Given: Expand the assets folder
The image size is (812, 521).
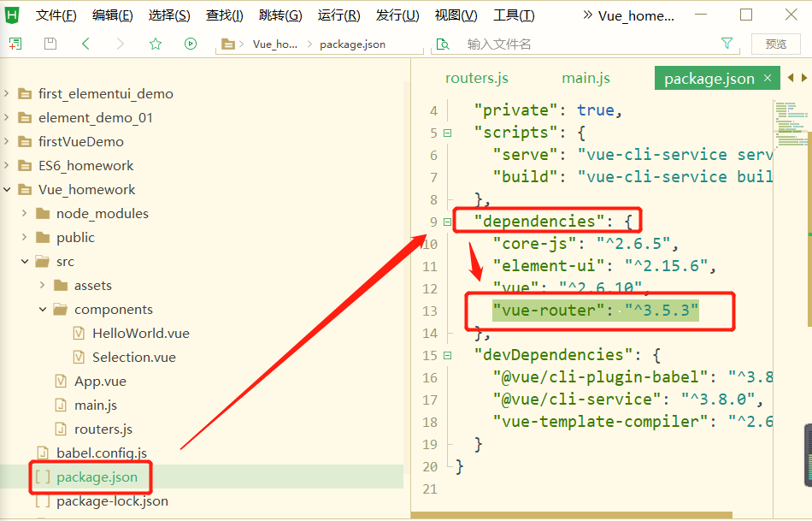Looking at the screenshot, I should click(x=43, y=285).
